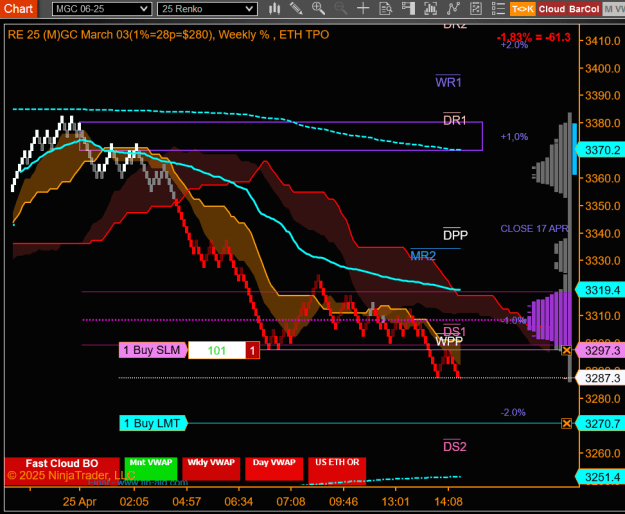
Task: Toggle the T<>K orange button
Action: pos(523,9)
